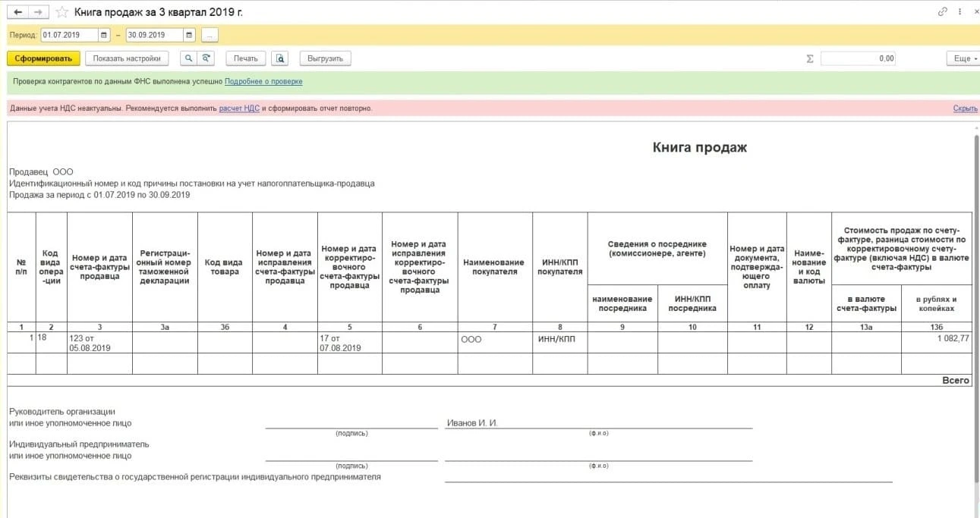Click the vertical scrollbar of the report
Image resolution: width=980 pixels, height=518 pixels.
coord(975,228)
